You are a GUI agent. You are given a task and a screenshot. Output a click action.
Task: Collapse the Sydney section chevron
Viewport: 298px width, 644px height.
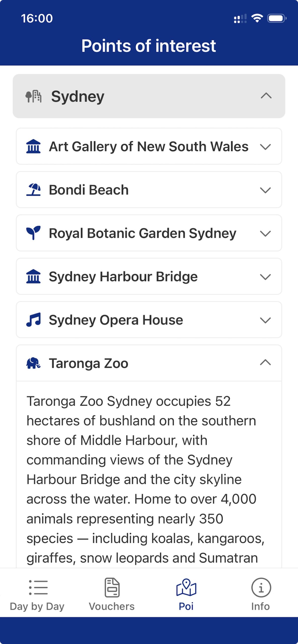click(266, 96)
